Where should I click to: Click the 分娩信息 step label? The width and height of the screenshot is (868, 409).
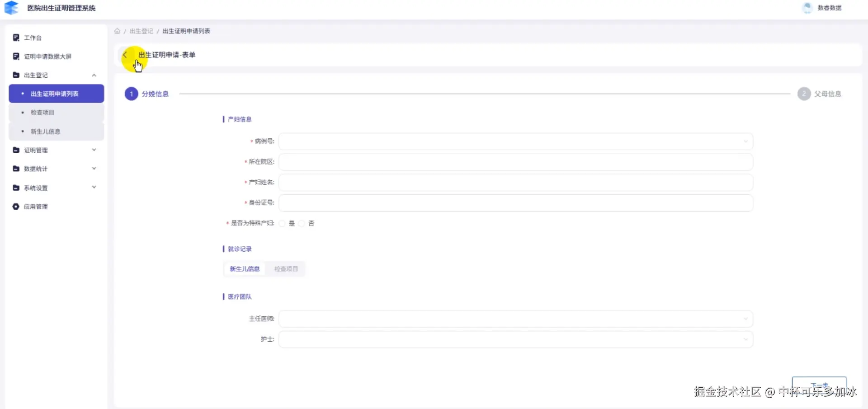coord(155,94)
